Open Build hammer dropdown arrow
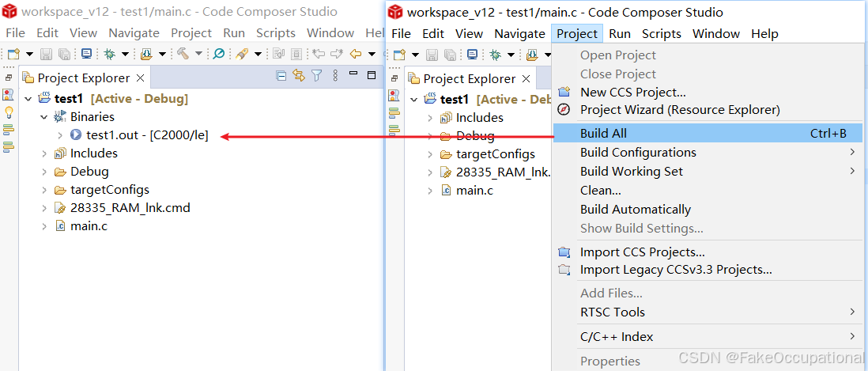Image resolution: width=868 pixels, height=371 pixels. click(198, 55)
